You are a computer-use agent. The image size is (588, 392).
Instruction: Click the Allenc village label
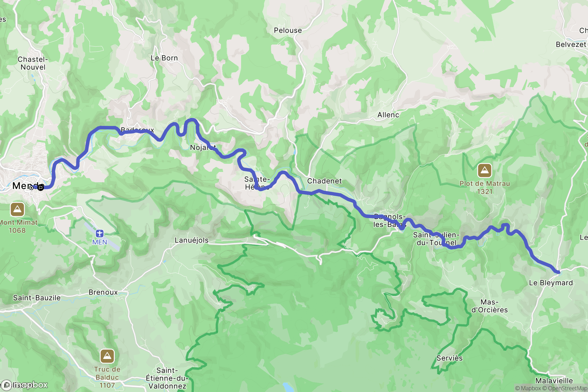(x=388, y=115)
